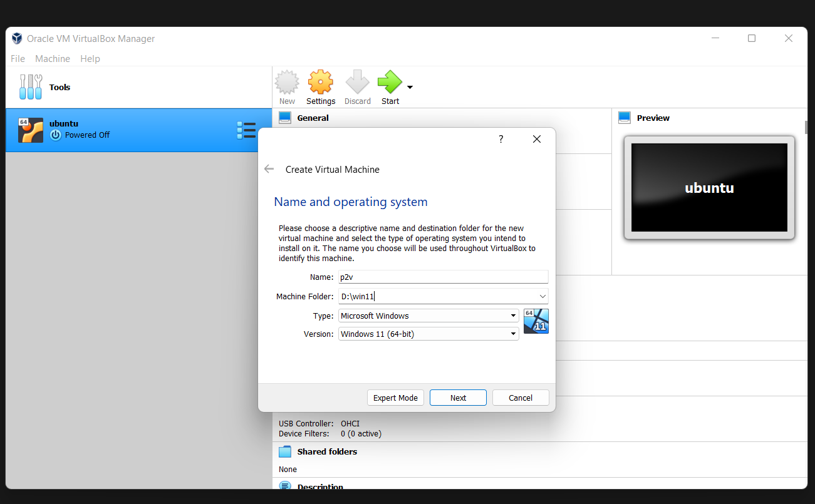Open the Help menu
The height and width of the screenshot is (504, 815).
pos(90,58)
